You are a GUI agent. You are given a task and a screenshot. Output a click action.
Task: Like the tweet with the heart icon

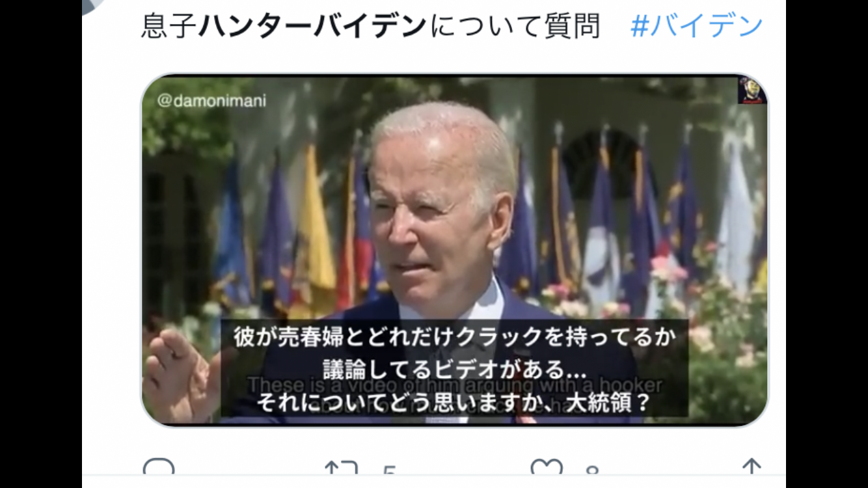pyautogui.click(x=547, y=468)
